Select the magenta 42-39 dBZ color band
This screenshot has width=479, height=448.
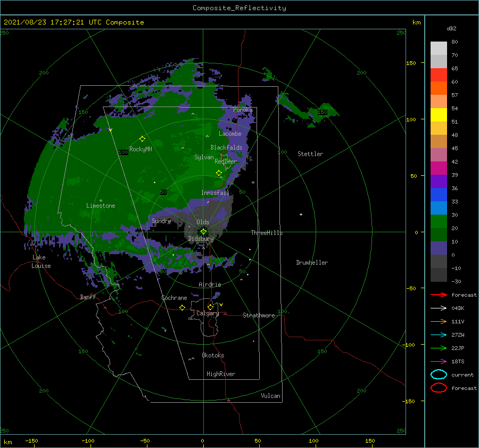point(439,168)
